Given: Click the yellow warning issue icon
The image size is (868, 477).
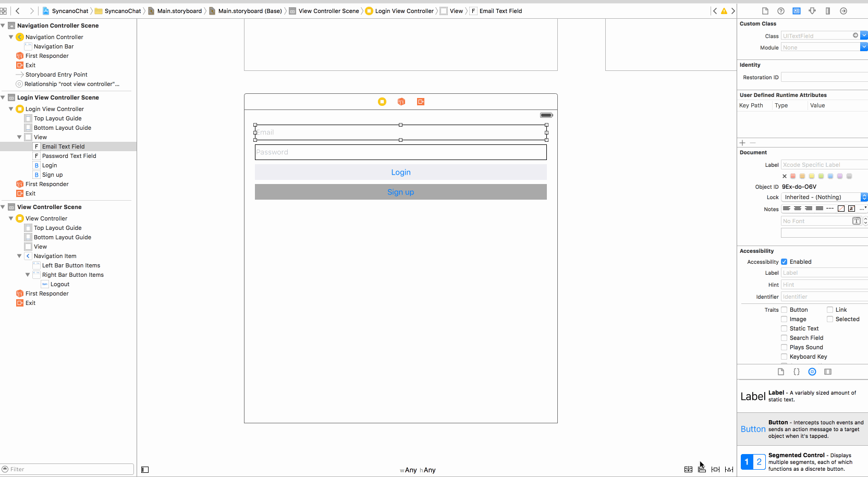Looking at the screenshot, I should pos(724,11).
